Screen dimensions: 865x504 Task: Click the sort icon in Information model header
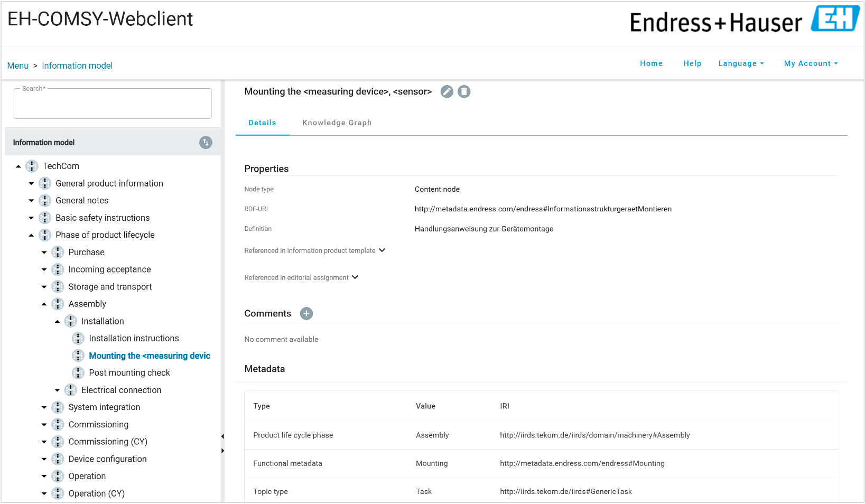206,143
